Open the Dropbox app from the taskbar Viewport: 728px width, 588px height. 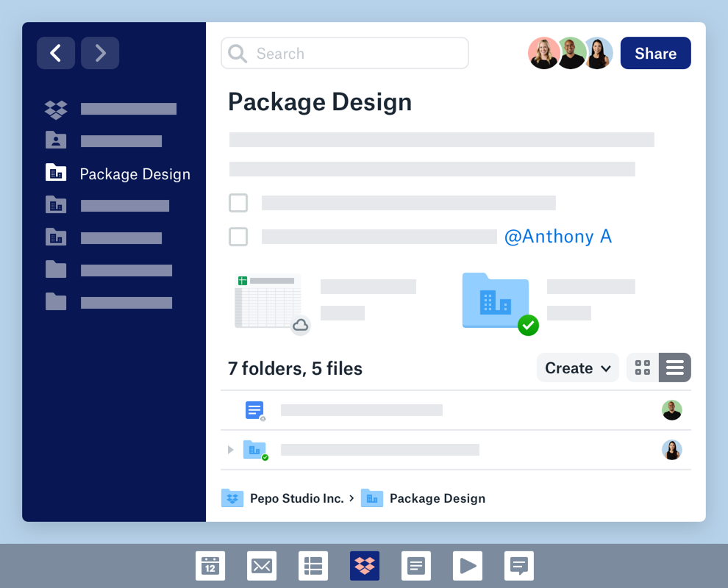pyautogui.click(x=365, y=566)
